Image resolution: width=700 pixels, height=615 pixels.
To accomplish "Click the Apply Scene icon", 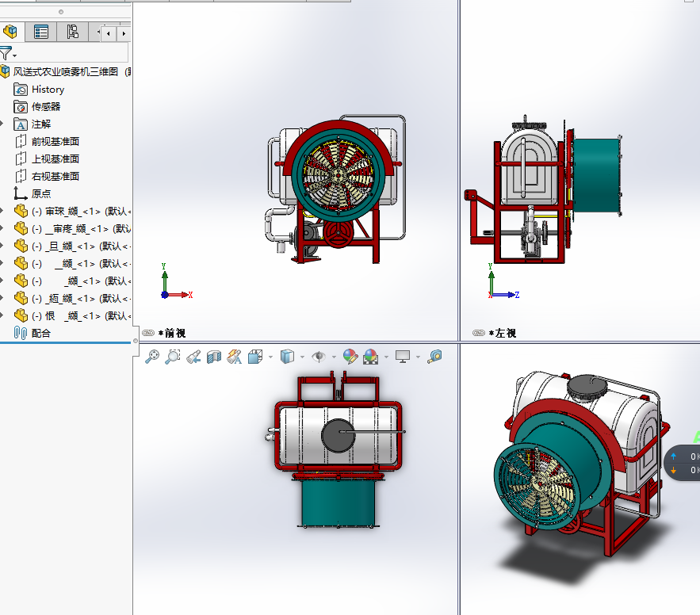I will click(x=370, y=357).
